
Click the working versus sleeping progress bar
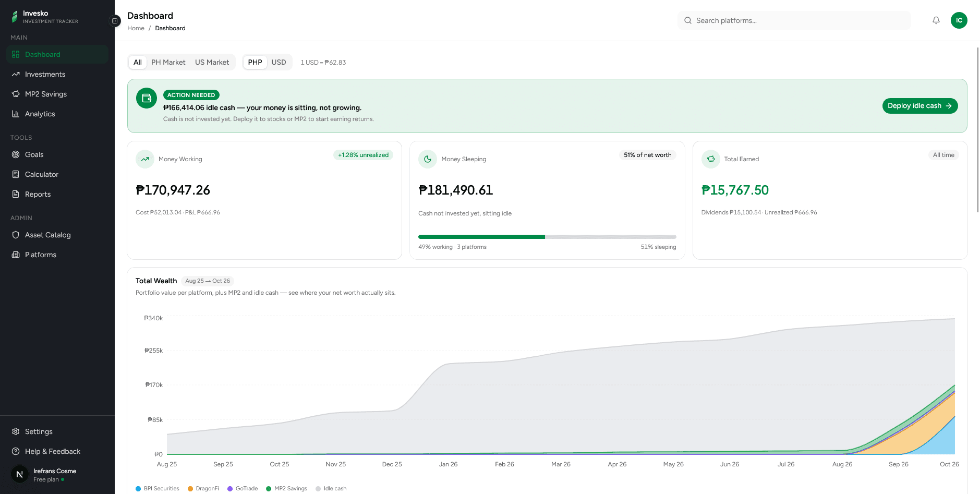(x=547, y=237)
